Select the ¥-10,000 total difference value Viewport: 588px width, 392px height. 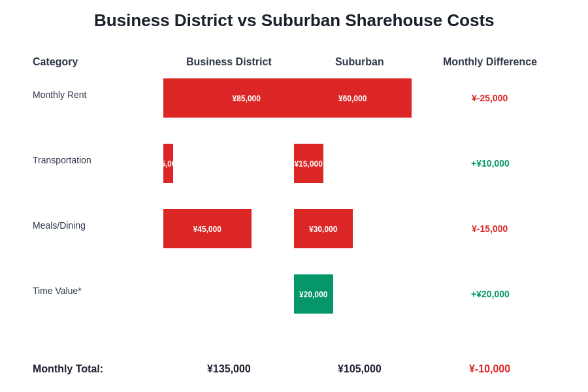489,368
